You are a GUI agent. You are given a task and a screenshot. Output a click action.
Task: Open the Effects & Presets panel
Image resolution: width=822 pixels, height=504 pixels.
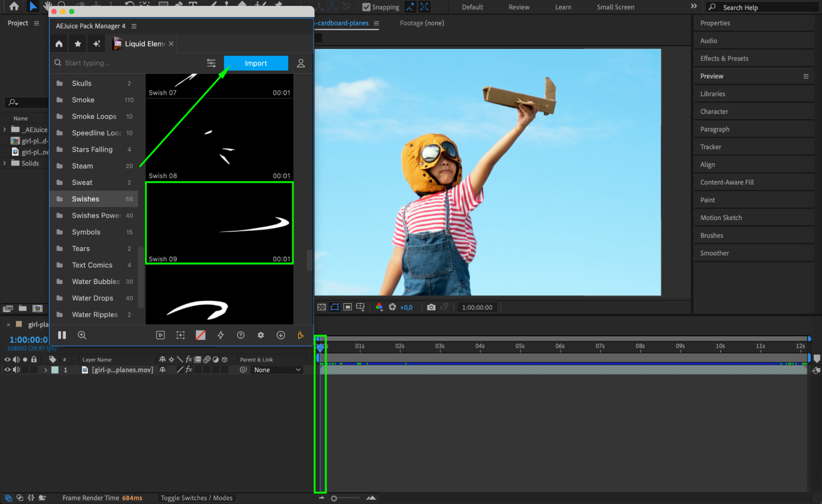click(x=724, y=58)
